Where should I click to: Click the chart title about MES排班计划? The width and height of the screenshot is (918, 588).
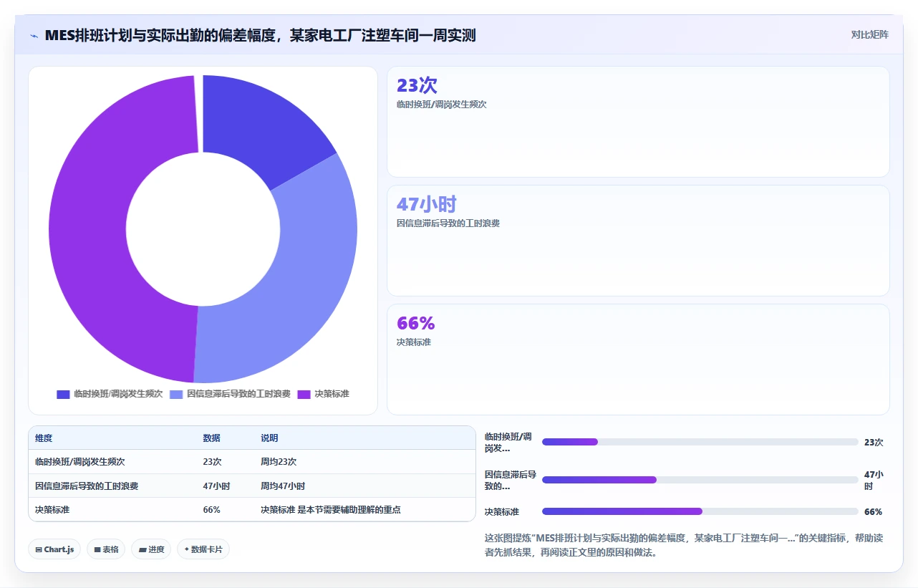pos(261,35)
